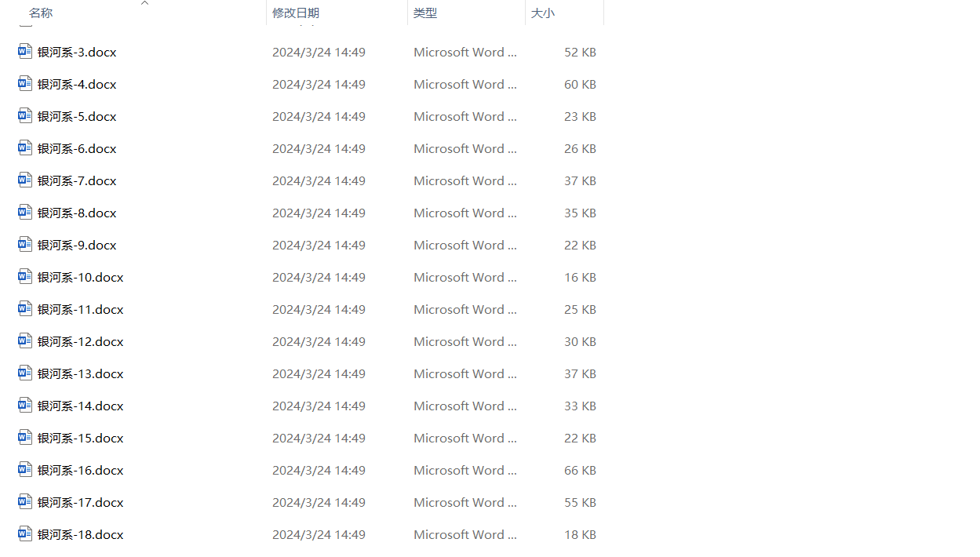
Task: Click the Word icon beside 银河系-13.docx
Action: tap(24, 373)
